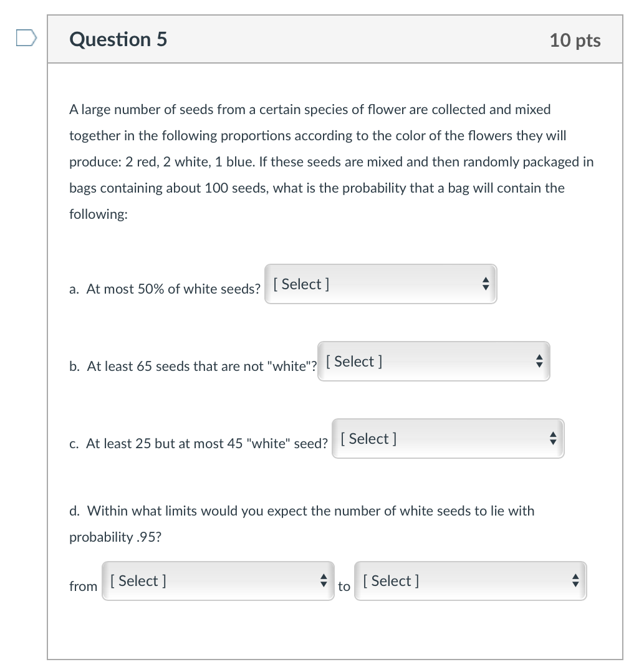Click the '10 pts' label
This screenshot has height=672, width=639.
pyautogui.click(x=575, y=40)
